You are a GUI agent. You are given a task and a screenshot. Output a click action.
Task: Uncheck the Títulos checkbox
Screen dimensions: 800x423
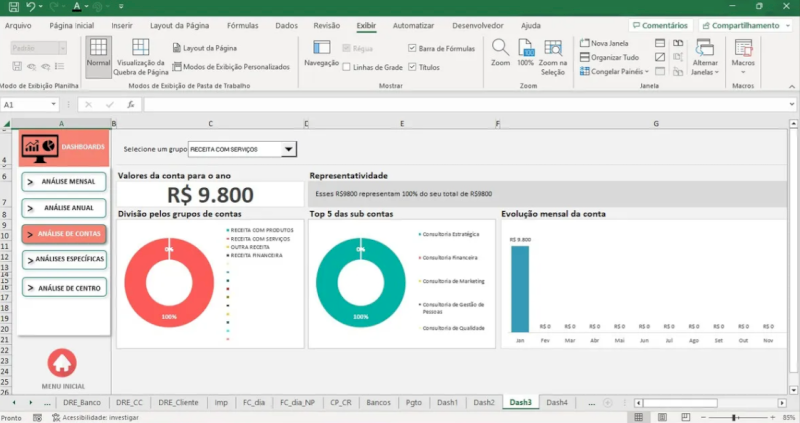pyautogui.click(x=413, y=67)
